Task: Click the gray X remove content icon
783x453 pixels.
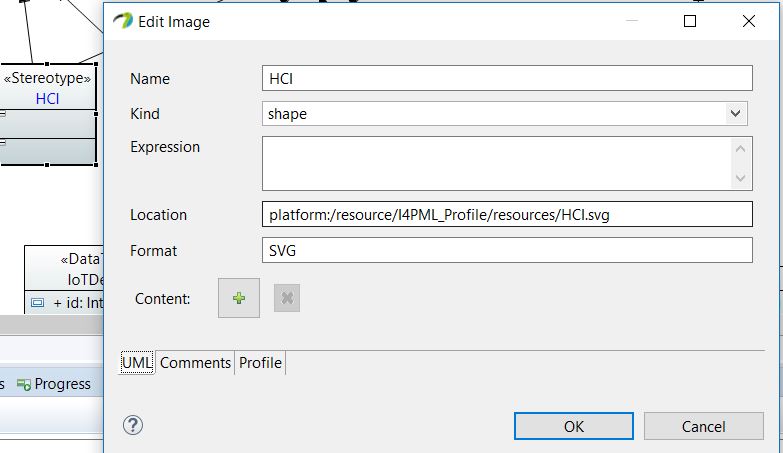Action: [287, 298]
